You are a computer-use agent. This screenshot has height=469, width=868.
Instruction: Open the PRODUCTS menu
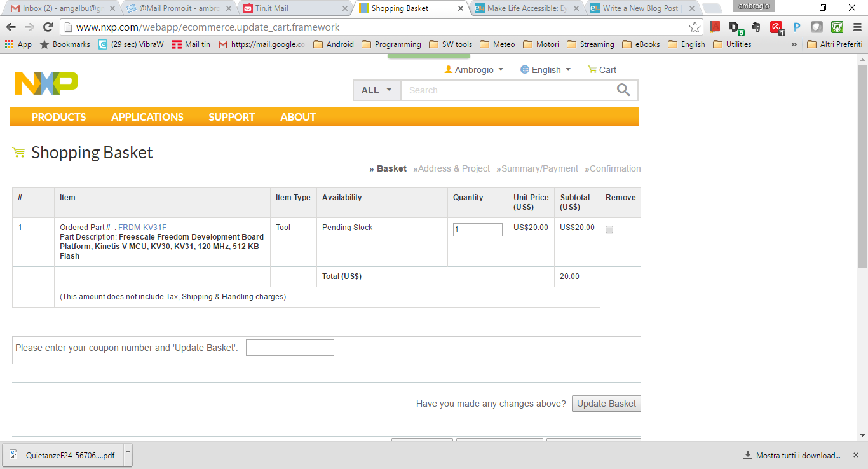pos(58,117)
